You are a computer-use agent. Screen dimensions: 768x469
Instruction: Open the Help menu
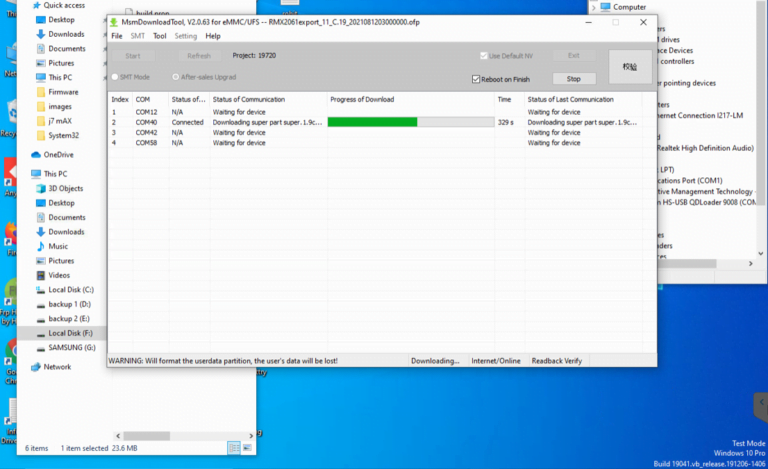[213, 36]
